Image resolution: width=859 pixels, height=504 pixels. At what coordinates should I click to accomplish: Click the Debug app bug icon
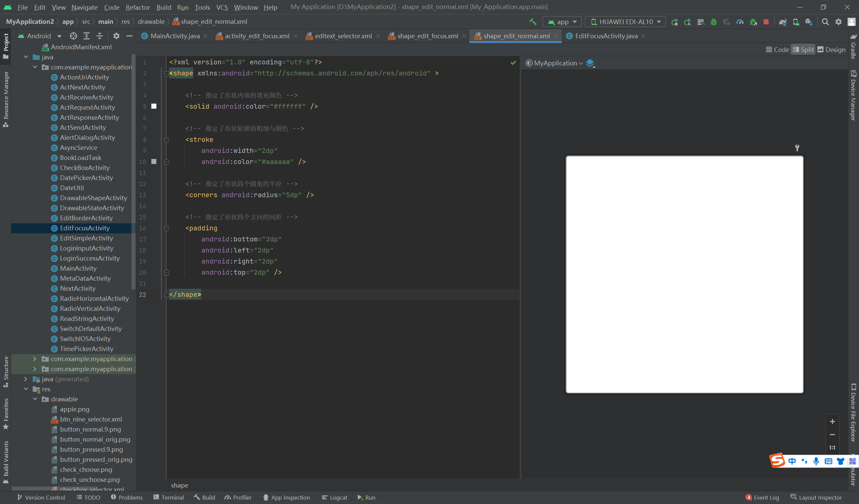[x=713, y=22]
